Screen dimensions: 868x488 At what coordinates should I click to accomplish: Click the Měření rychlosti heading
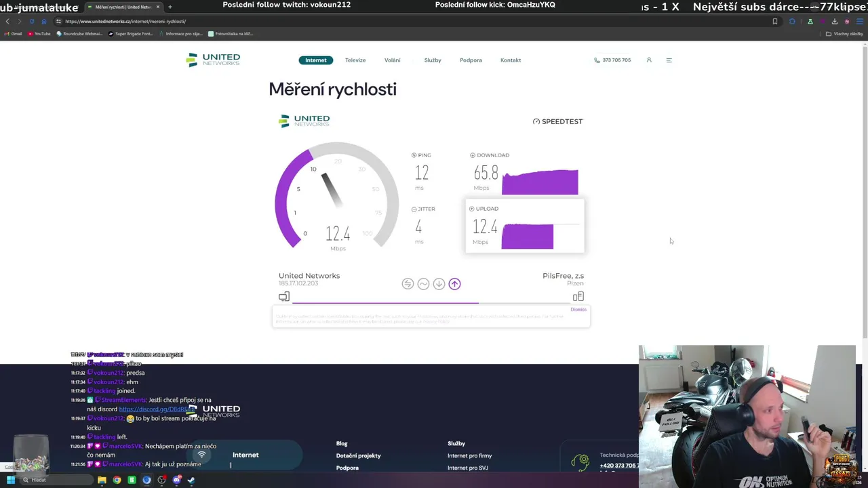point(332,89)
